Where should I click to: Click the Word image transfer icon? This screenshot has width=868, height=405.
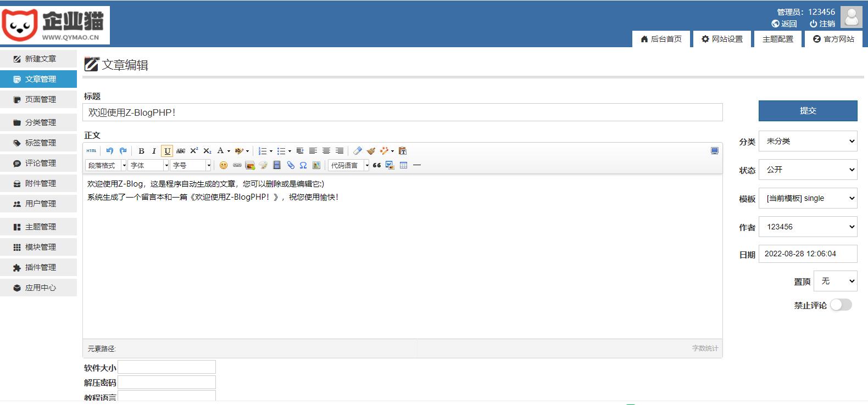pos(390,165)
